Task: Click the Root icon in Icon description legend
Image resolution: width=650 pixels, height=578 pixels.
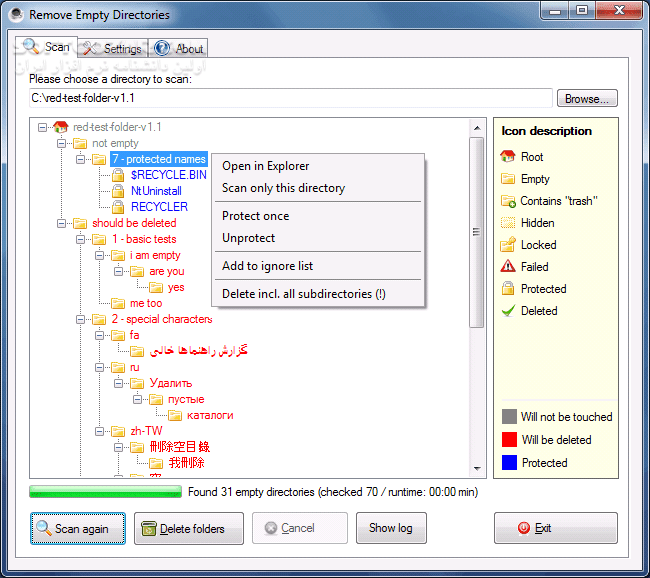Action: (508, 156)
